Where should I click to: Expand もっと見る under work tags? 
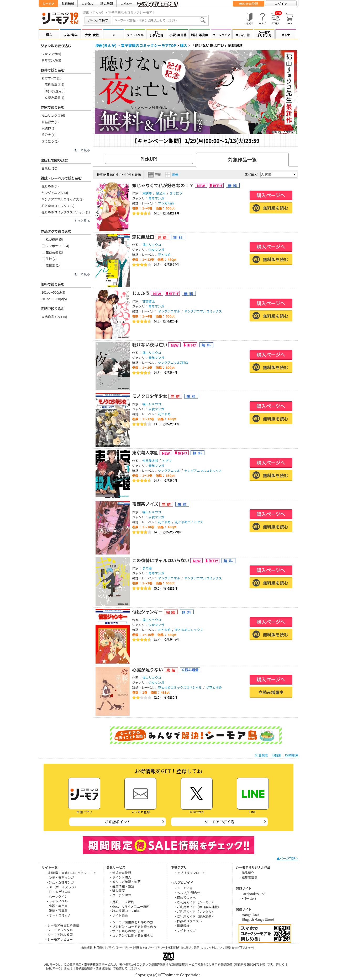(x=82, y=274)
